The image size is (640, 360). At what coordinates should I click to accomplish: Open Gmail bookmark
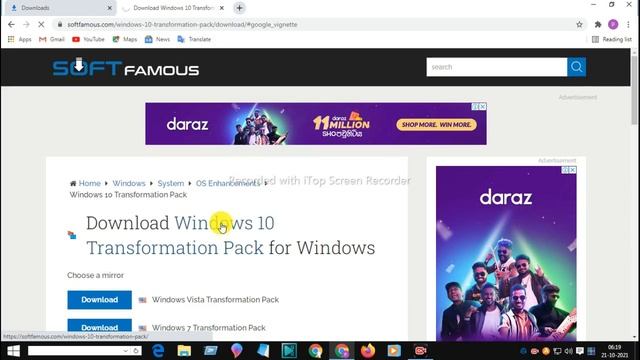[x=52, y=39]
